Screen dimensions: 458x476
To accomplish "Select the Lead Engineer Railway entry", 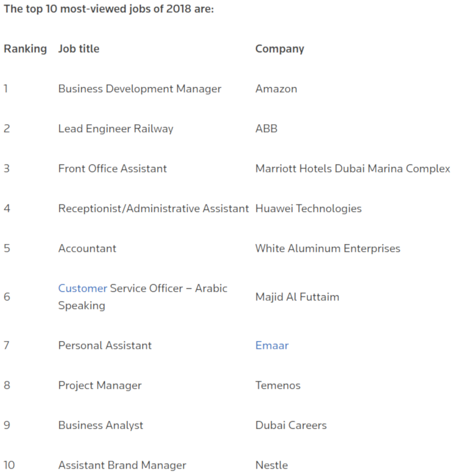I will 116,129.
